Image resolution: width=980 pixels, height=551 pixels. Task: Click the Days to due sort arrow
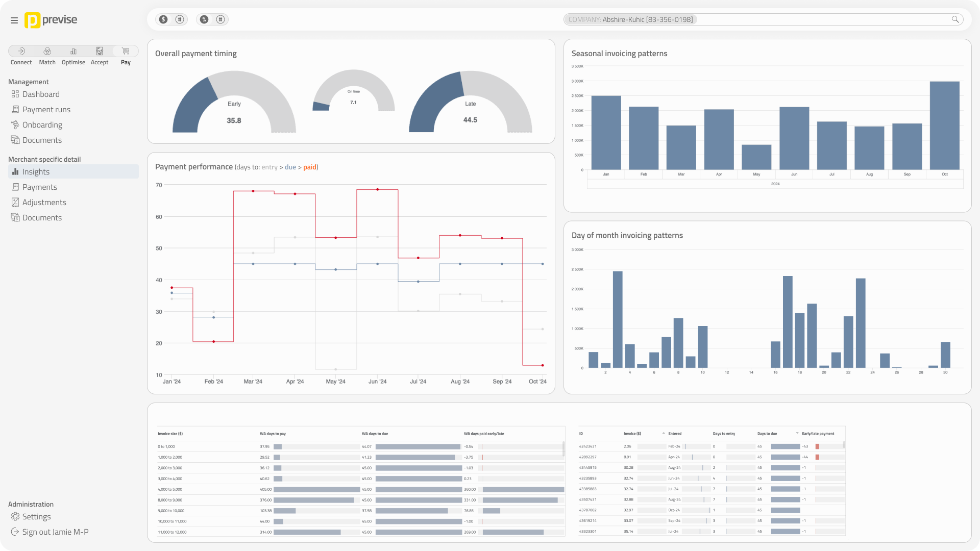point(797,434)
